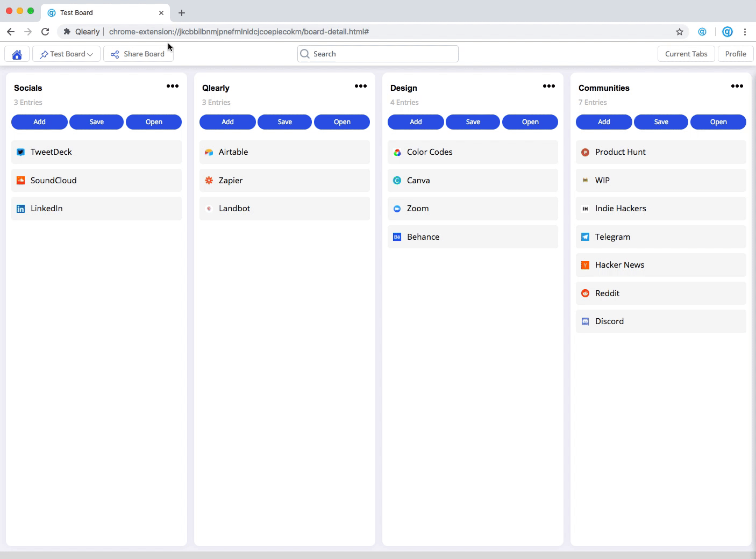Select the Communities column title

pyautogui.click(x=604, y=88)
